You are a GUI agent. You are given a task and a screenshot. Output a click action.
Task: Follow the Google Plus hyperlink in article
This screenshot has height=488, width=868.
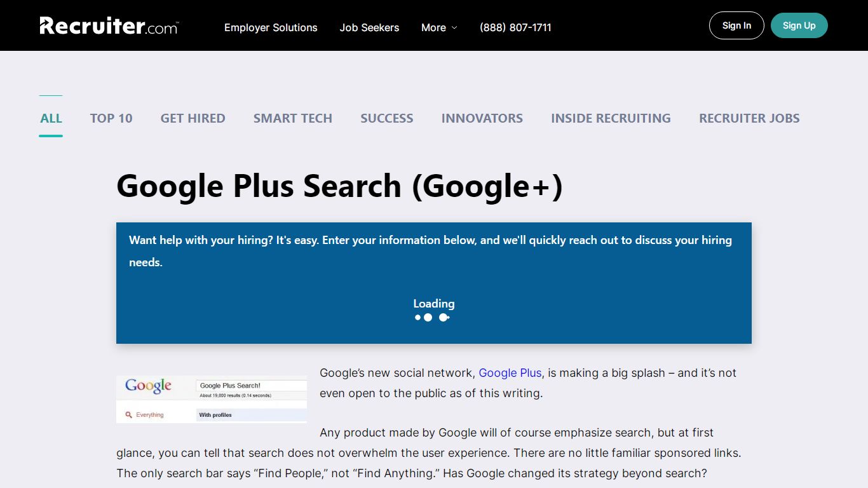pos(510,373)
